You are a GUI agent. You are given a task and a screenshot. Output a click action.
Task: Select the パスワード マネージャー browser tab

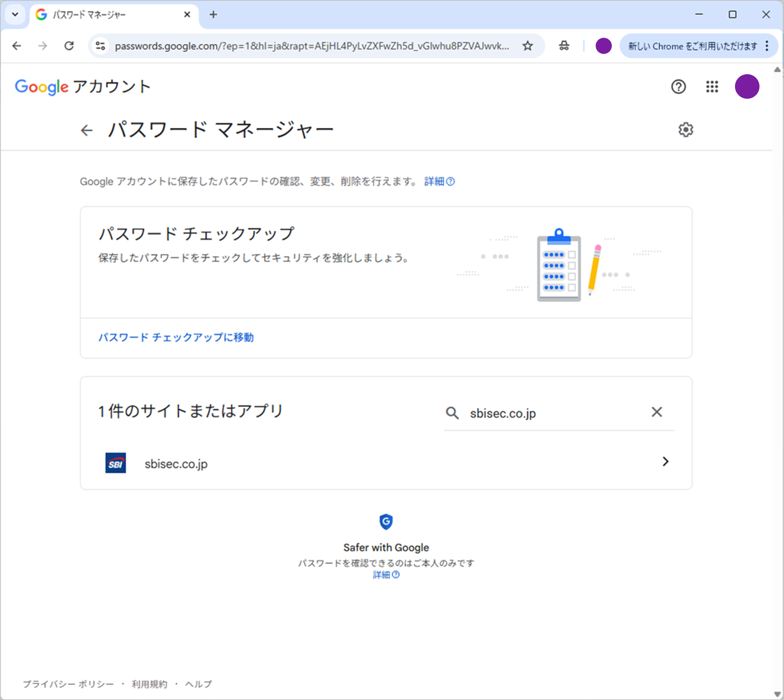[x=112, y=15]
